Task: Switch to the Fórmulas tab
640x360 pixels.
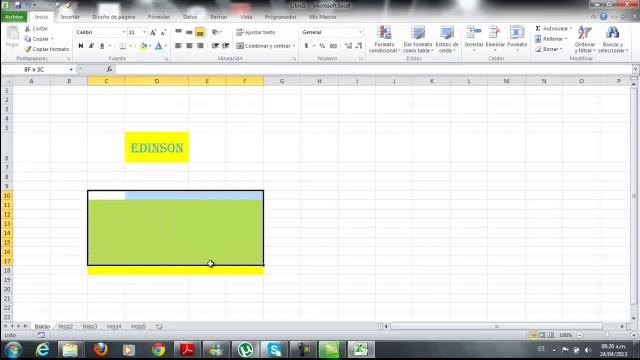Action: (x=159, y=17)
